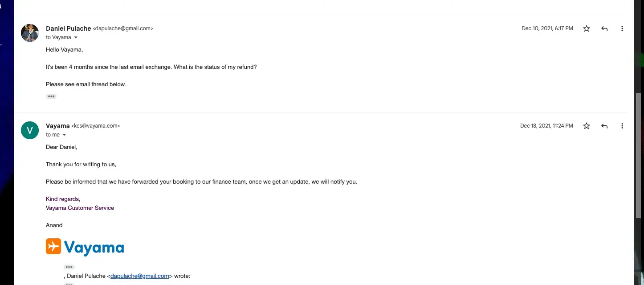This screenshot has width=644, height=285.
Task: Click the Vayama sender name
Action: pyautogui.click(x=57, y=126)
